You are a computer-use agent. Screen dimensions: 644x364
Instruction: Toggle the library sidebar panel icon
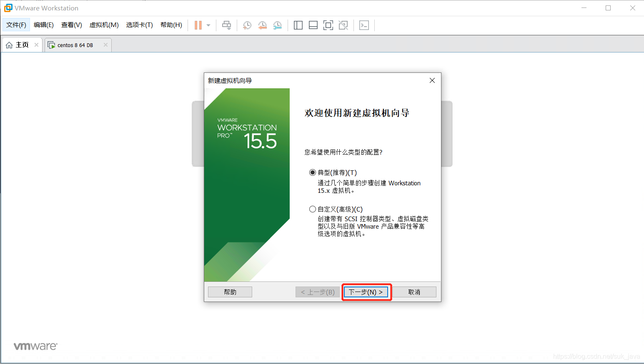298,25
